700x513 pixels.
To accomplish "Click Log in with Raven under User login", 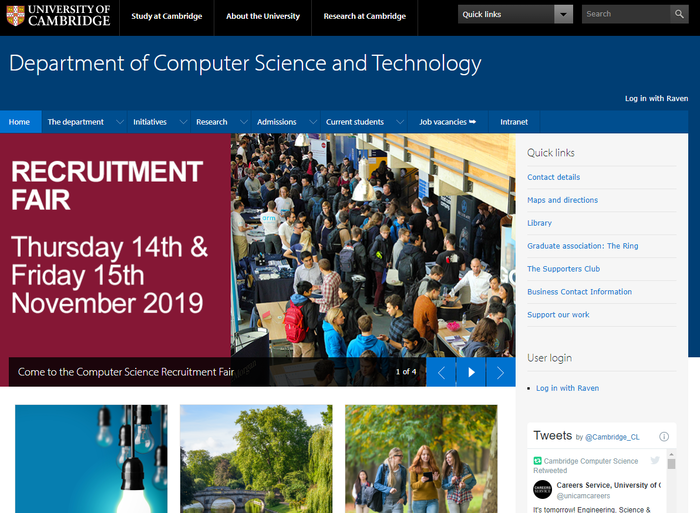I will coord(567,388).
